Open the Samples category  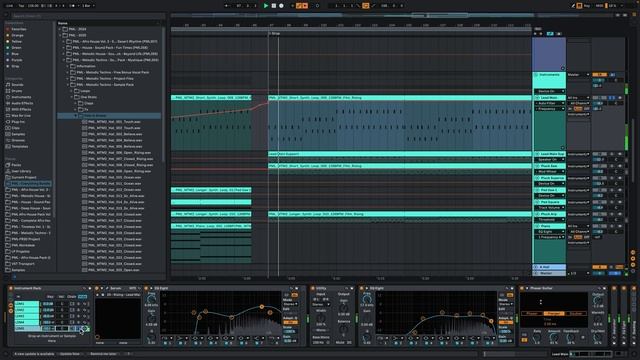pyautogui.click(x=18, y=134)
